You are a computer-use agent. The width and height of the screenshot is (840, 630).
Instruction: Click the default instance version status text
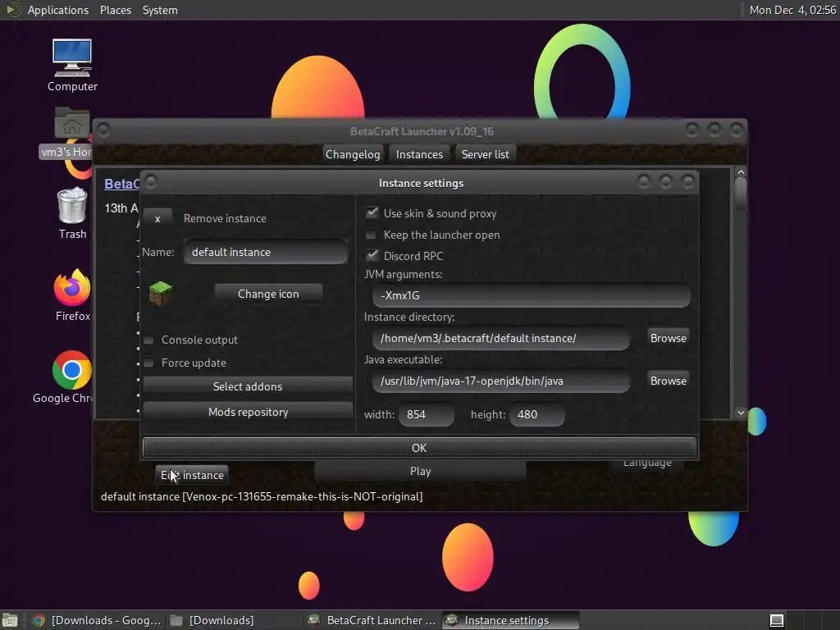pyautogui.click(x=262, y=496)
